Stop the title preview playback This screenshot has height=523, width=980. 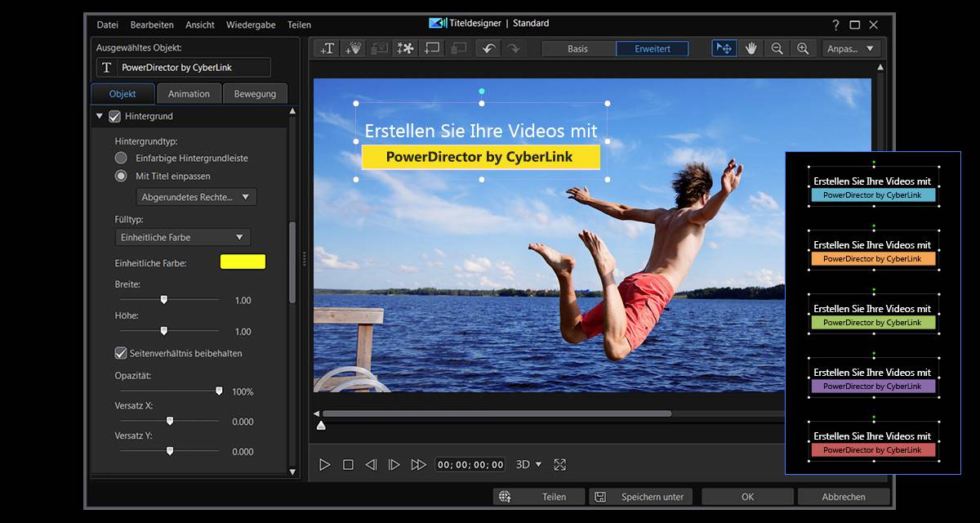(348, 464)
